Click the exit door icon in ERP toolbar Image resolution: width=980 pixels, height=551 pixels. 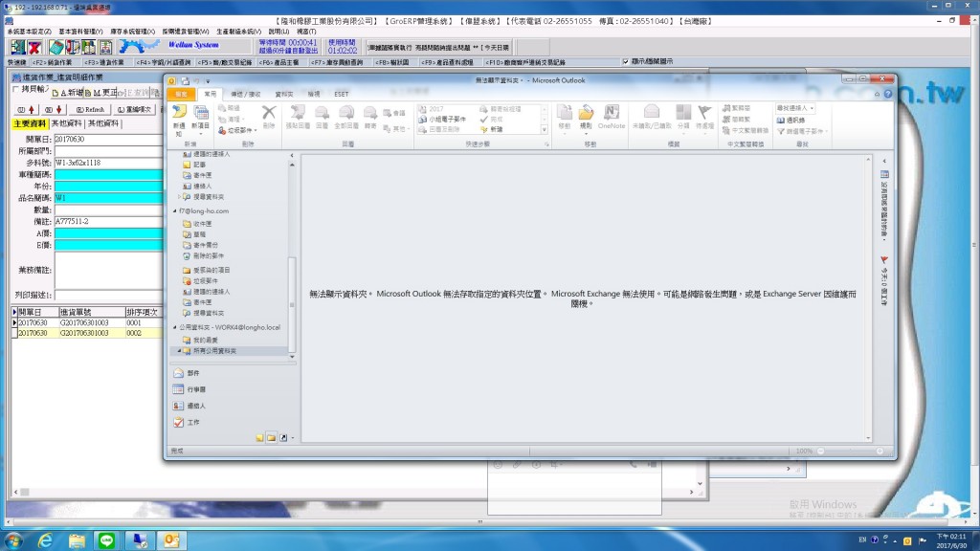[18, 47]
